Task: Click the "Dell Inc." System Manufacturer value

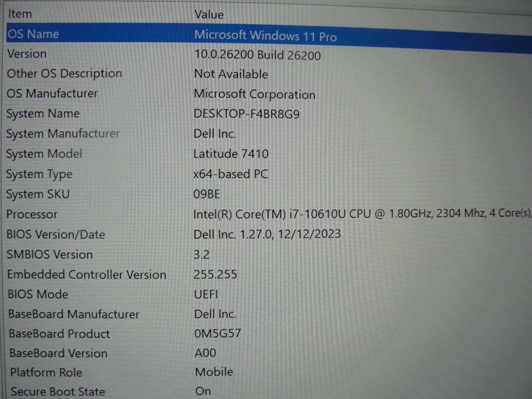Action: (x=215, y=134)
